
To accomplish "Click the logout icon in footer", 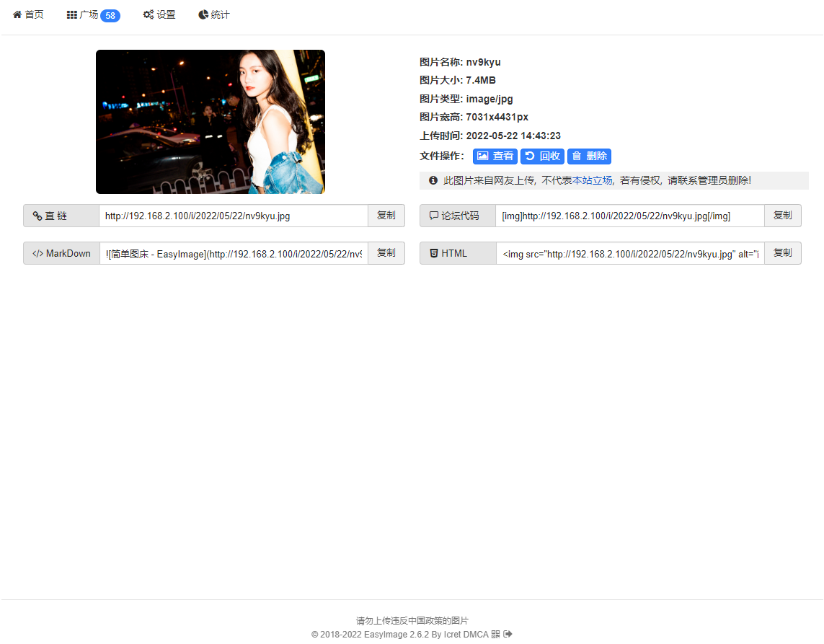I will tap(508, 635).
